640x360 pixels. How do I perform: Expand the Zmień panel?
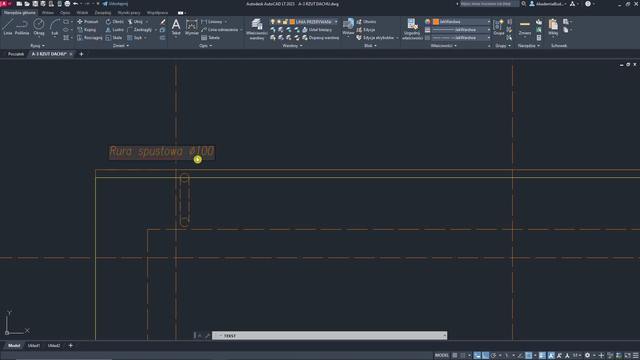(120, 46)
